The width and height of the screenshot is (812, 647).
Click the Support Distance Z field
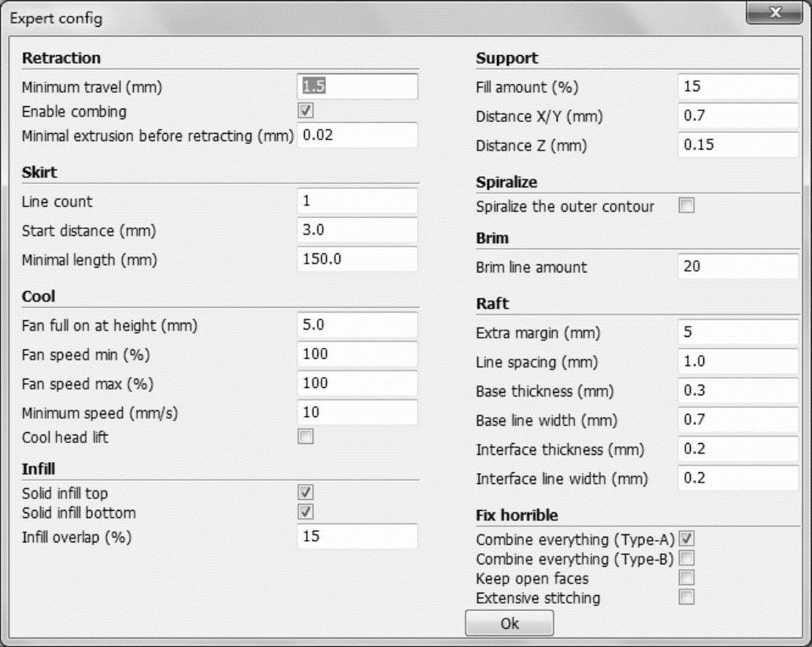(x=737, y=146)
